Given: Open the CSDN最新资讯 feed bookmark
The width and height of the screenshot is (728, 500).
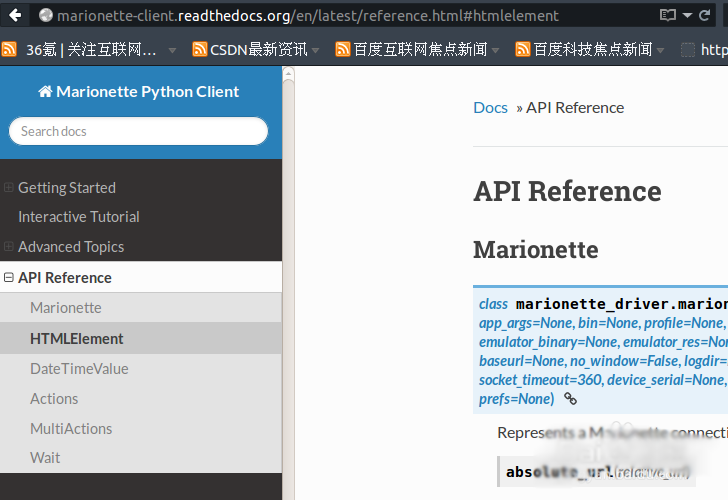Looking at the screenshot, I should pos(250,49).
